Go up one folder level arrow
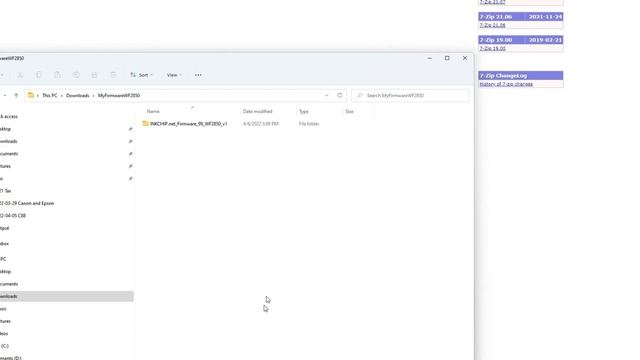 [x=16, y=96]
